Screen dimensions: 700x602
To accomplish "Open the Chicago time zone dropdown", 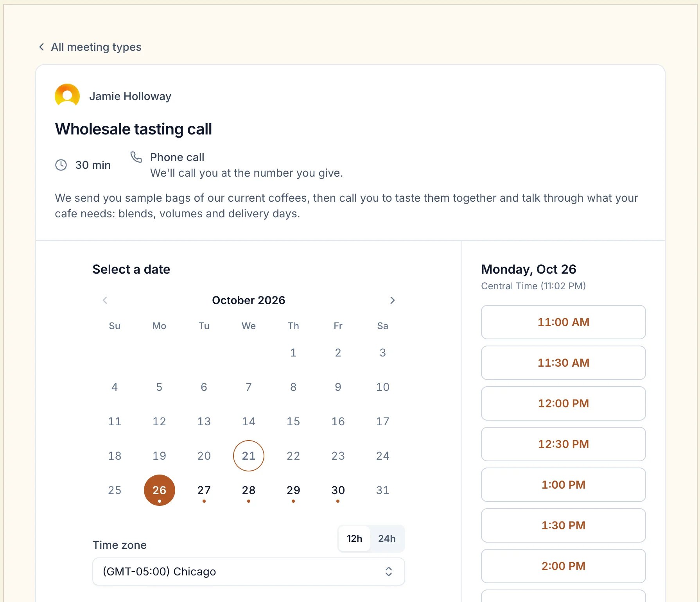I will pyautogui.click(x=249, y=572).
